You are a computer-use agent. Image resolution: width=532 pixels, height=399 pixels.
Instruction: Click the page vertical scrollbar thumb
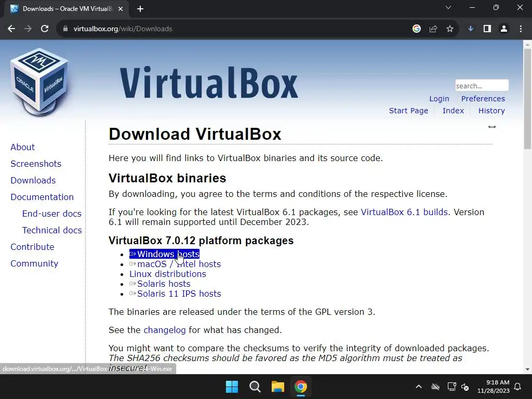click(527, 99)
